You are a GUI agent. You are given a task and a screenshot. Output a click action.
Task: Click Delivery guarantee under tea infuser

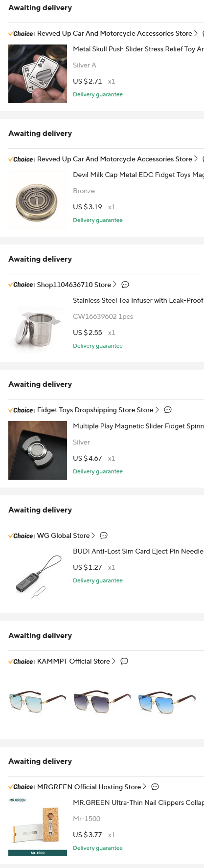pos(98,346)
